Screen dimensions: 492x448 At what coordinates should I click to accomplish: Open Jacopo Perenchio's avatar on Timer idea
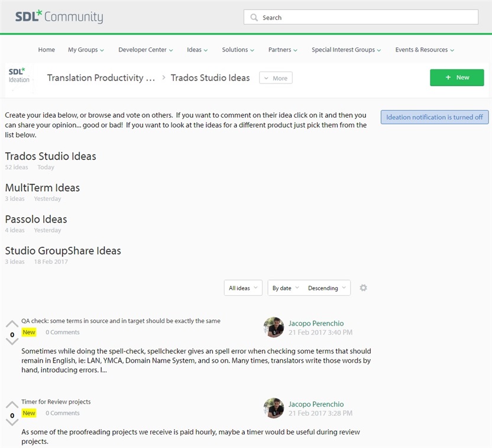point(274,408)
